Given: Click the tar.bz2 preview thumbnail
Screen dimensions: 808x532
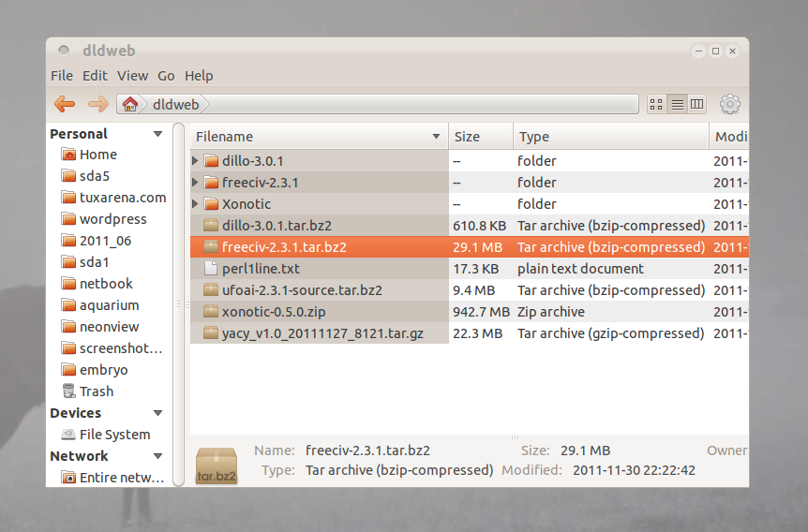Looking at the screenshot, I should click(217, 465).
